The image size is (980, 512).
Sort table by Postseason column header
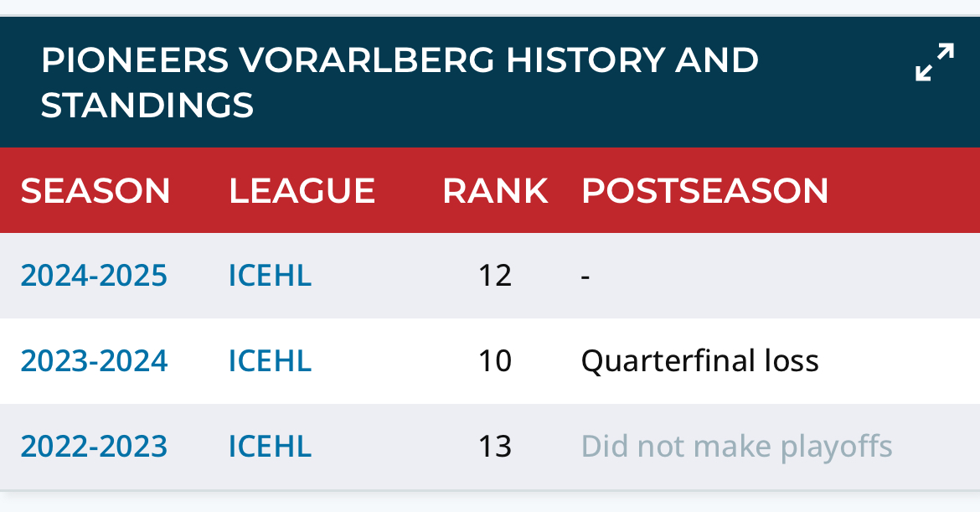coord(704,191)
